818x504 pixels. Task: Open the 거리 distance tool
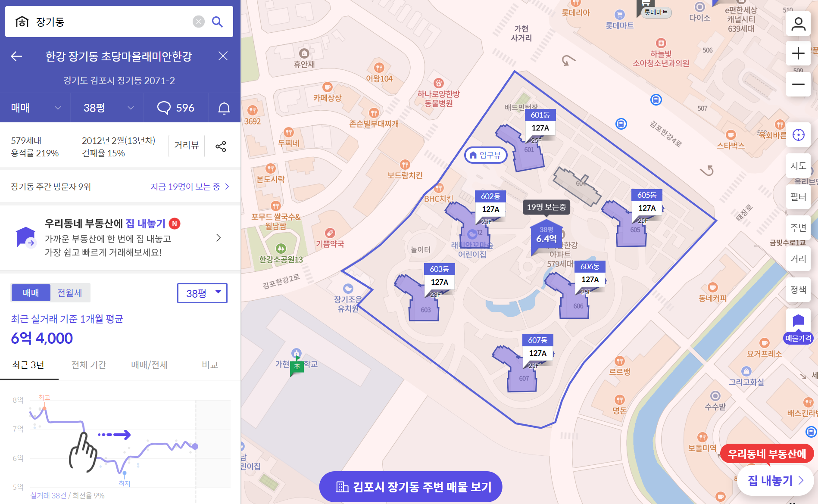tap(798, 258)
